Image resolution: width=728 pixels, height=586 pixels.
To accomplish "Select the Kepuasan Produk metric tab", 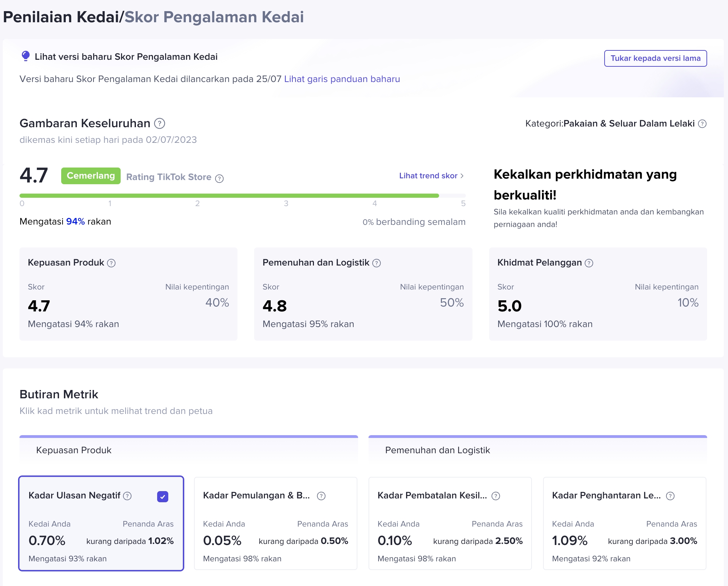I will [x=189, y=449].
